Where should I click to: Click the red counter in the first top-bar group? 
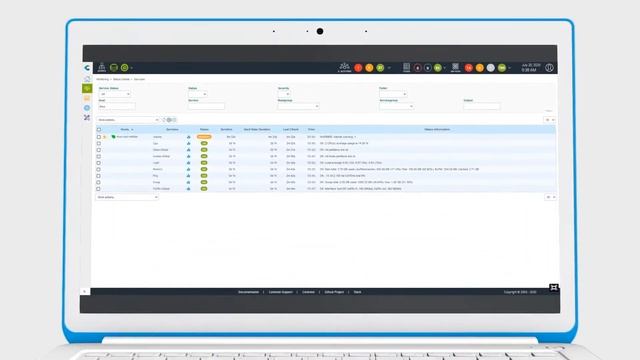358,68
